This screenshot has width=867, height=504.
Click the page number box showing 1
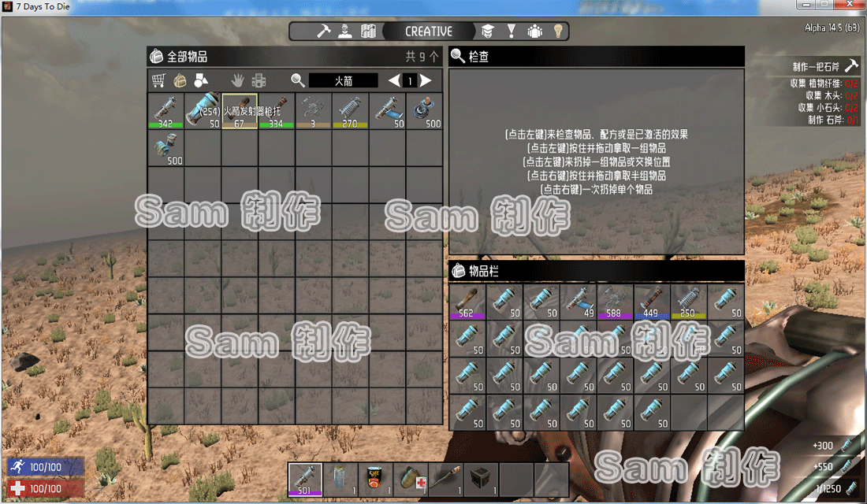[410, 80]
